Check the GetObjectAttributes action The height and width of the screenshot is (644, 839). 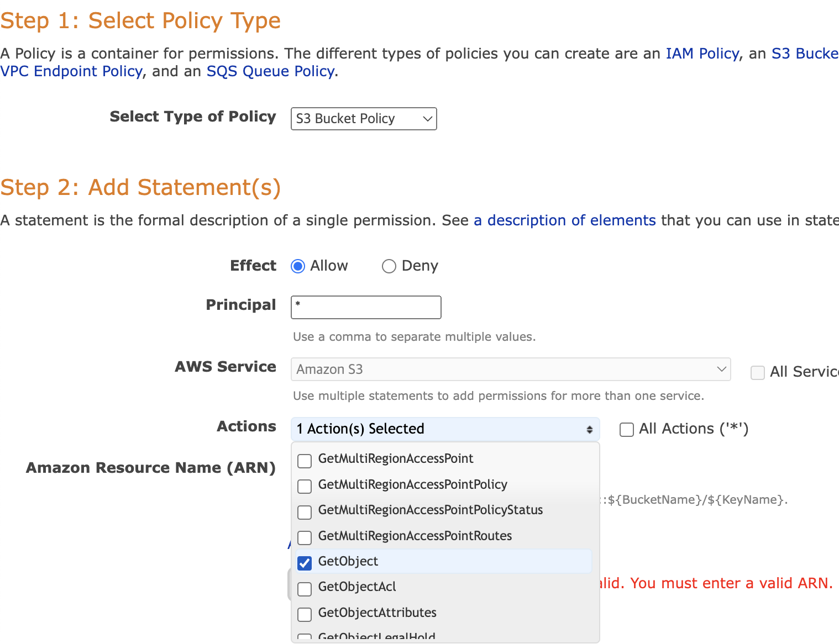pyautogui.click(x=305, y=614)
